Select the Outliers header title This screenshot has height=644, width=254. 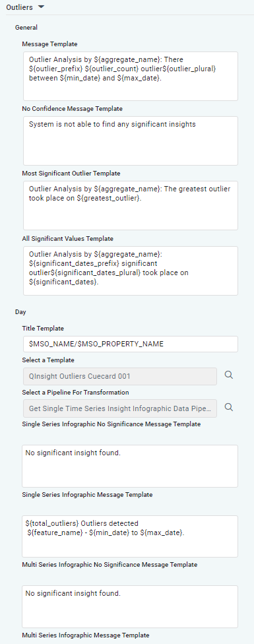[x=19, y=7]
